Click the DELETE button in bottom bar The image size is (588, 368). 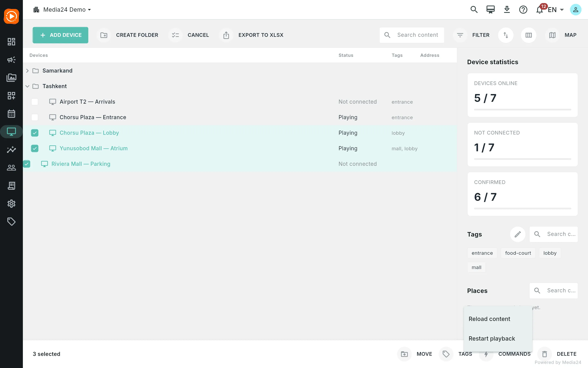click(x=557, y=354)
